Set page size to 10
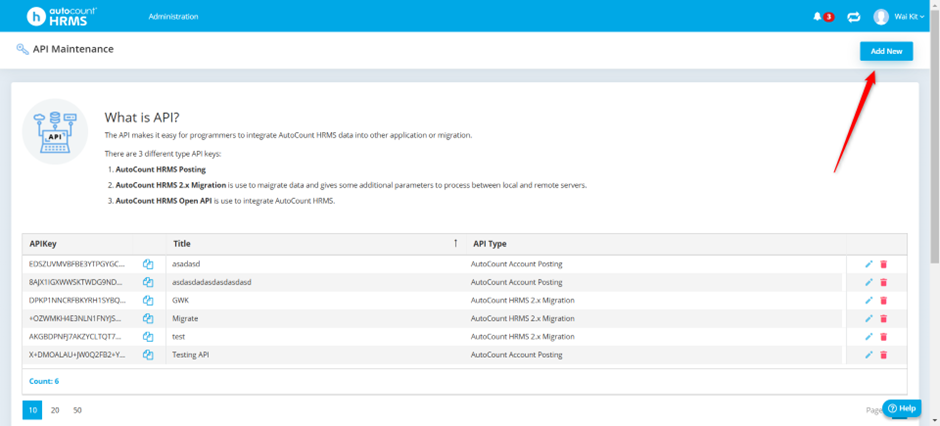 pos(32,410)
